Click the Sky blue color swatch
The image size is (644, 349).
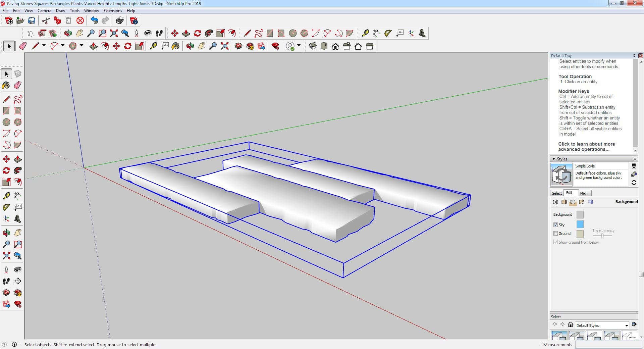580,225
